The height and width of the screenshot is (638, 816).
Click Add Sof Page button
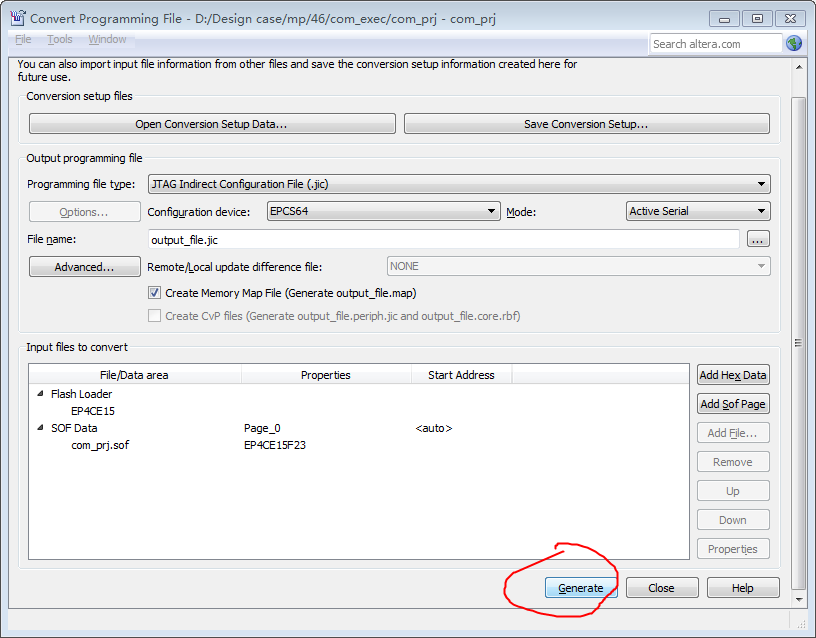(x=733, y=403)
